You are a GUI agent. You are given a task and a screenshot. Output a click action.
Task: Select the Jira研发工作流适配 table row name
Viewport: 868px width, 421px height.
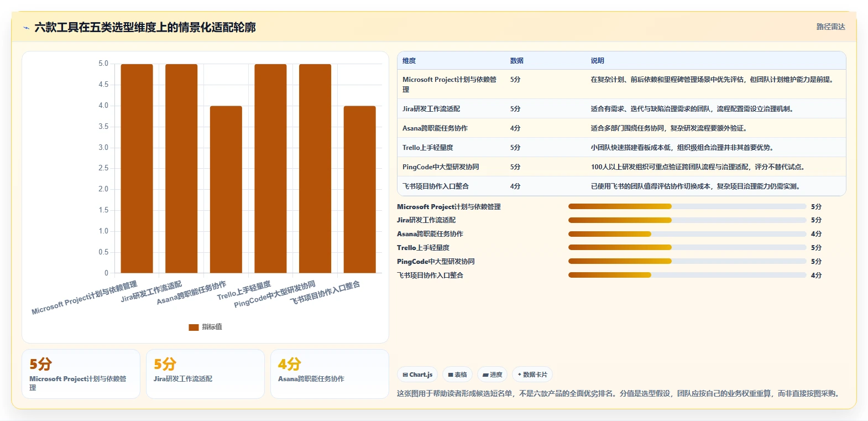431,109
